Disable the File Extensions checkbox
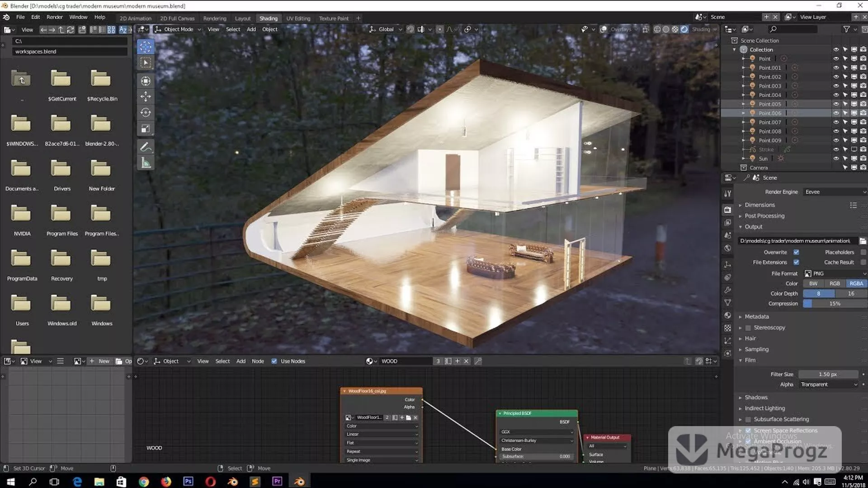Screen dimensions: 868x488 pyautogui.click(x=796, y=262)
